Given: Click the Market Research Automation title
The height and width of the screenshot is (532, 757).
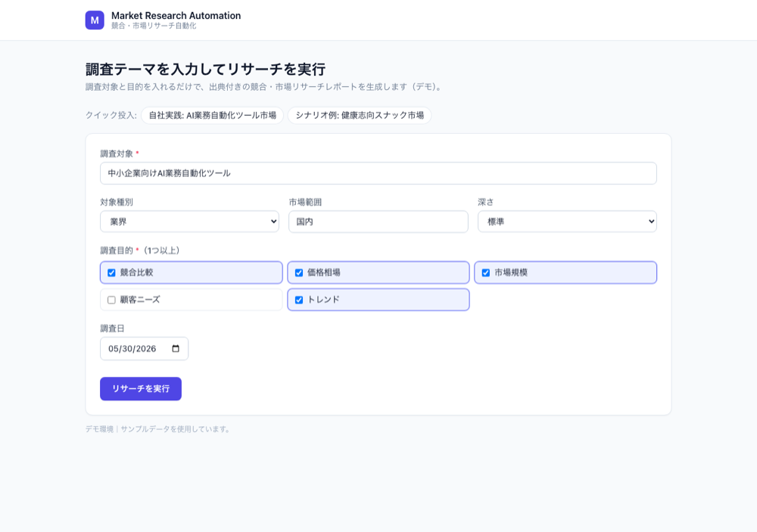Looking at the screenshot, I should pos(176,15).
